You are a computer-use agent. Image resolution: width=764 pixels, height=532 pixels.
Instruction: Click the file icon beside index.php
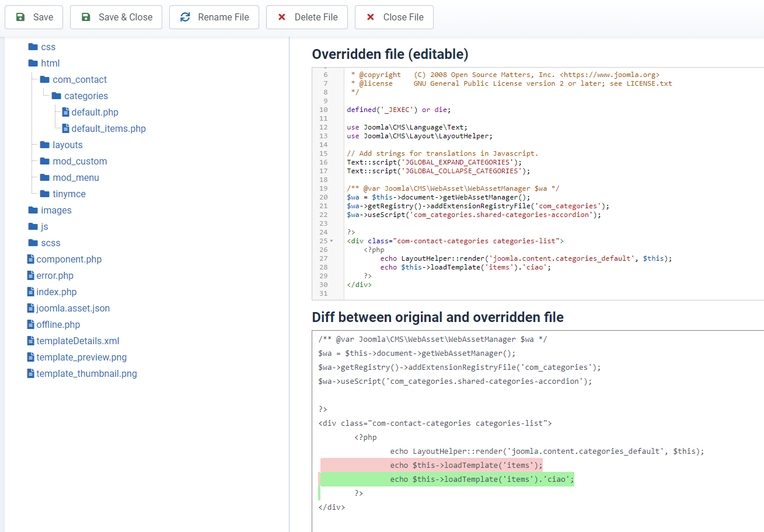(30, 292)
